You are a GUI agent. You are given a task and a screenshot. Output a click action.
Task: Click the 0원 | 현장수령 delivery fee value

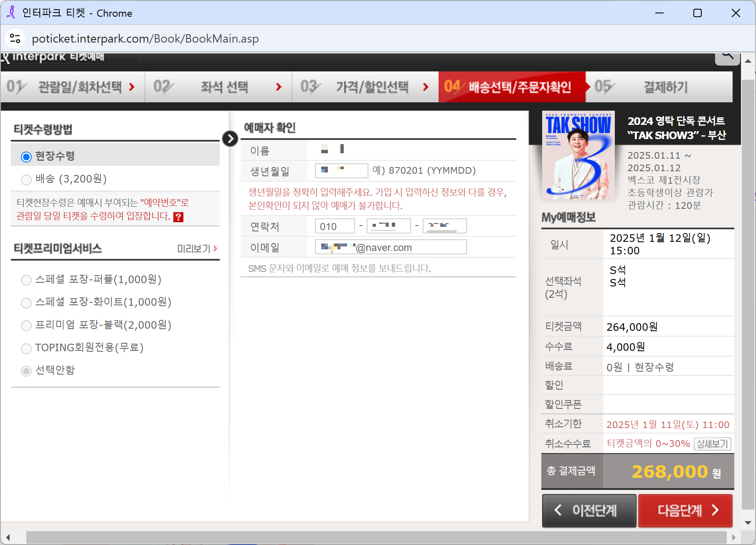click(x=640, y=367)
